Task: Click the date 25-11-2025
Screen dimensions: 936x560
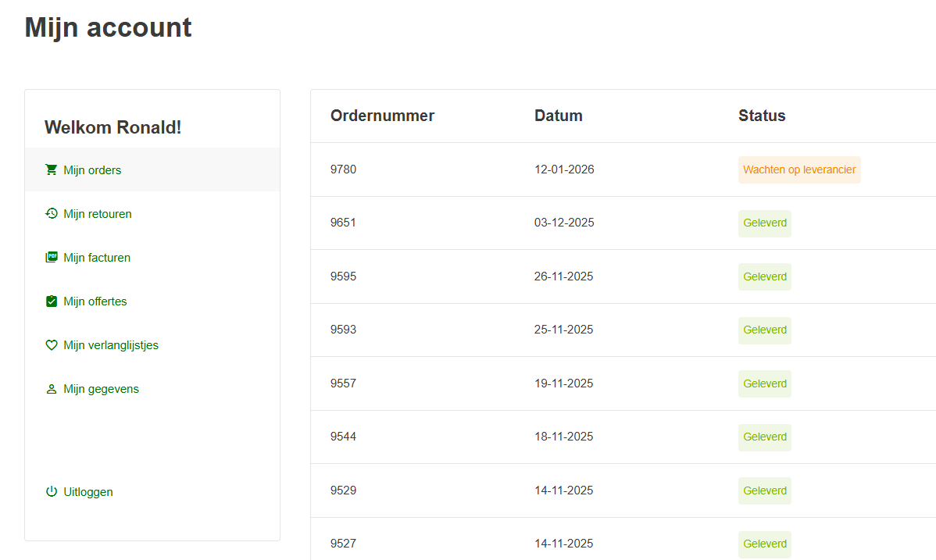Action: (x=563, y=330)
